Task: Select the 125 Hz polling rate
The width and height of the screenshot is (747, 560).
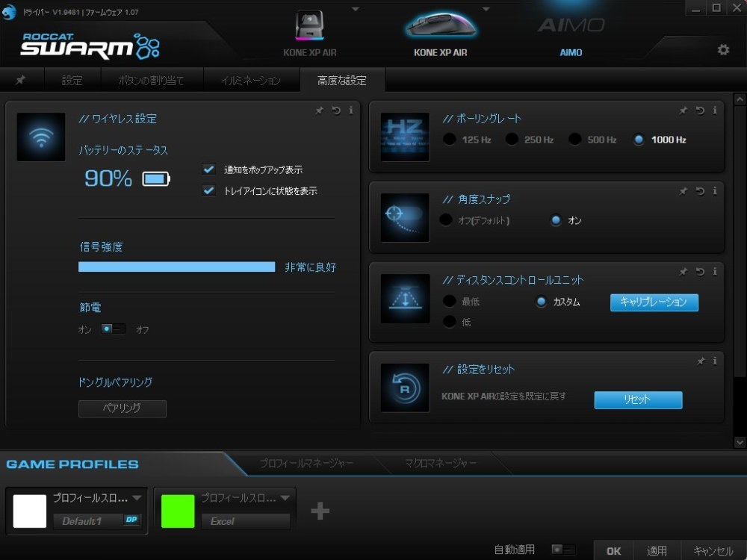Action: pyautogui.click(x=449, y=140)
